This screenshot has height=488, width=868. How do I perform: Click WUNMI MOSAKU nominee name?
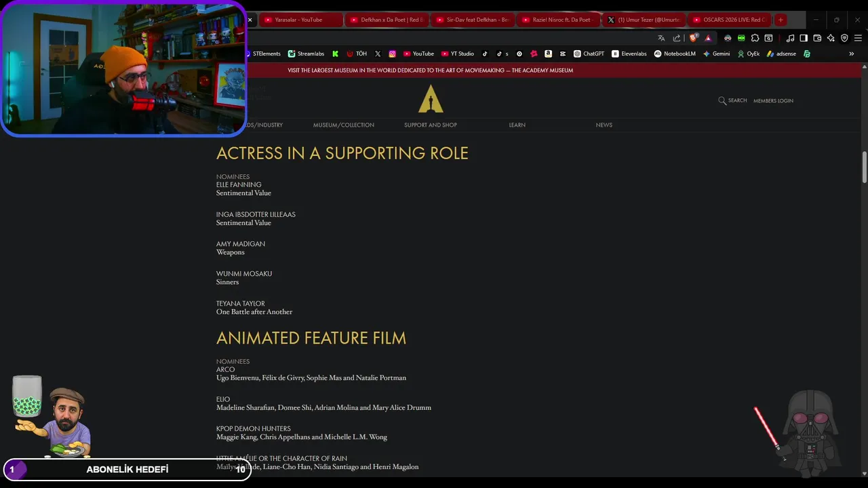click(x=244, y=274)
